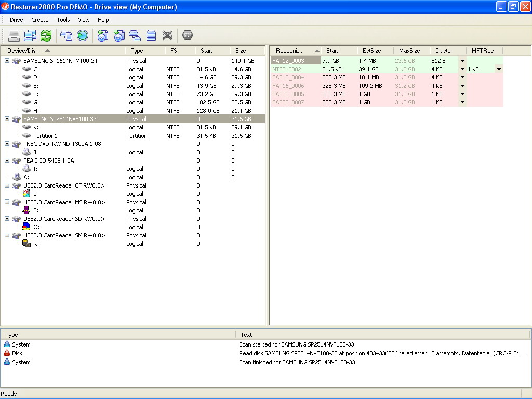Click the Text column header in log
The height and width of the screenshot is (399, 532).
pos(383,335)
